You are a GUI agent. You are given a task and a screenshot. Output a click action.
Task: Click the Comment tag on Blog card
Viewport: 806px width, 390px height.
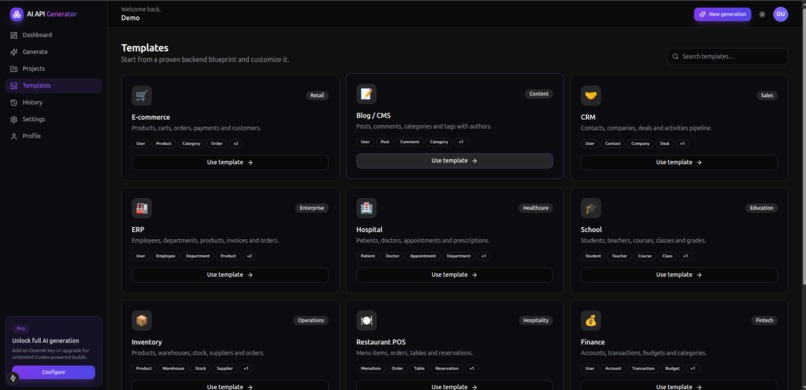pos(410,142)
